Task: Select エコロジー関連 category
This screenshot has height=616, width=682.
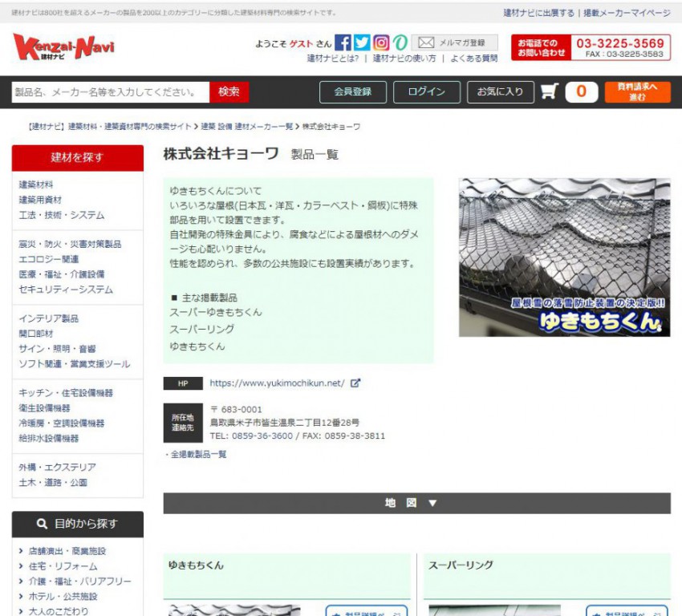Action: (49, 259)
